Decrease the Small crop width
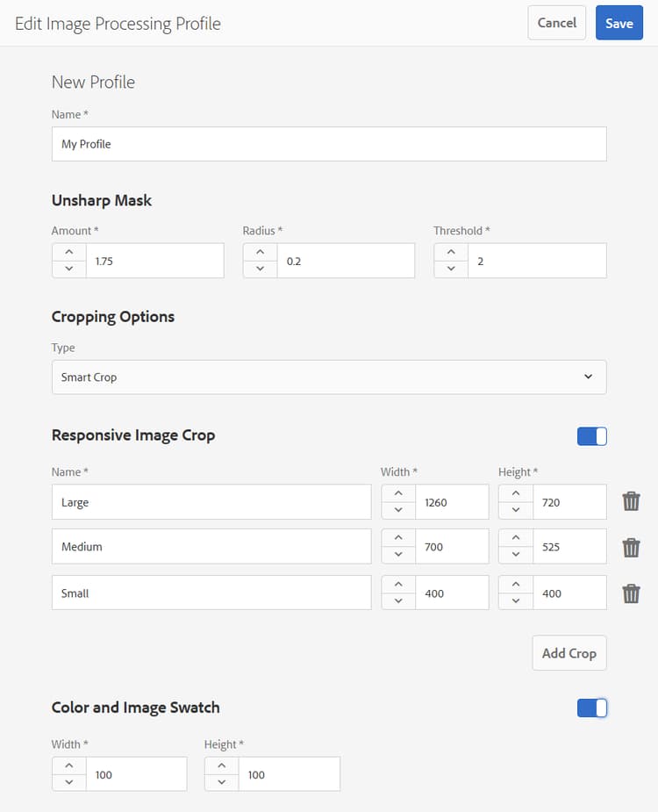This screenshot has width=658, height=812. [x=398, y=601]
